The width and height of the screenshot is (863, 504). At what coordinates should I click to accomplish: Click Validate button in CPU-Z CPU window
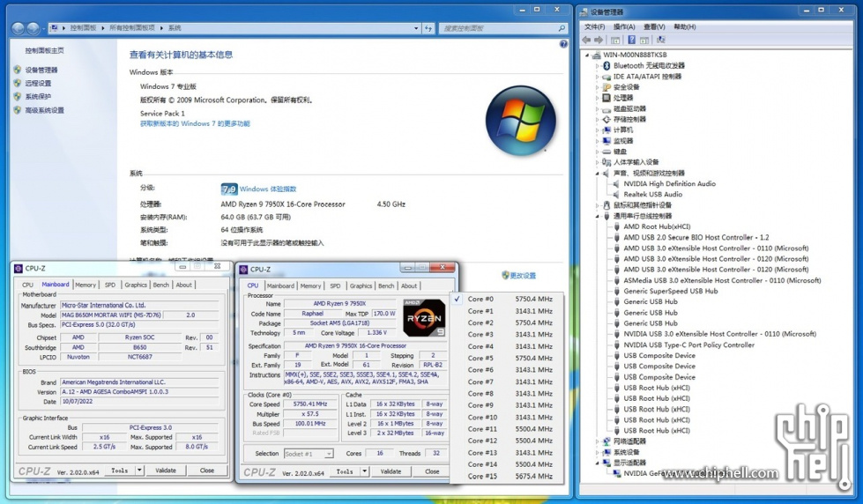click(391, 471)
